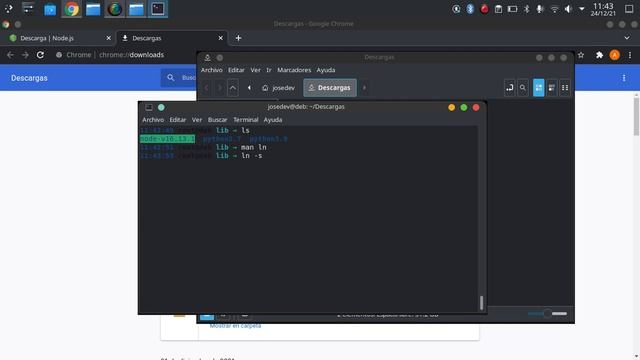Open terminal Terminal menu

(246, 120)
